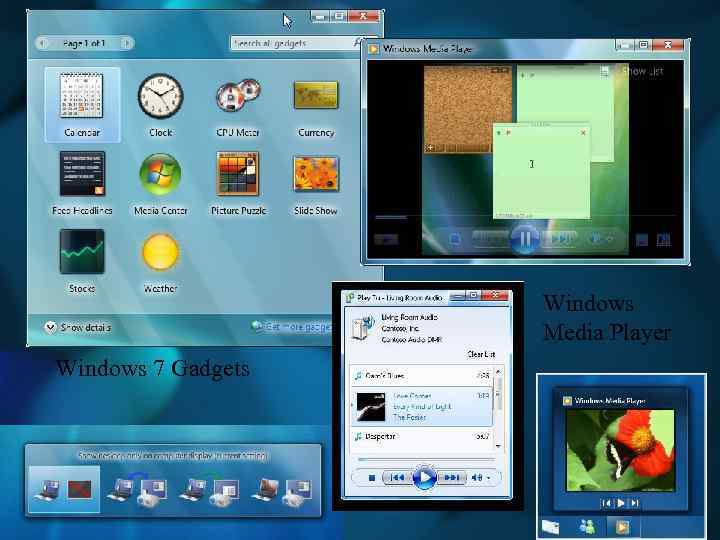
Task: Select the Media Center gadget
Action: point(160,183)
